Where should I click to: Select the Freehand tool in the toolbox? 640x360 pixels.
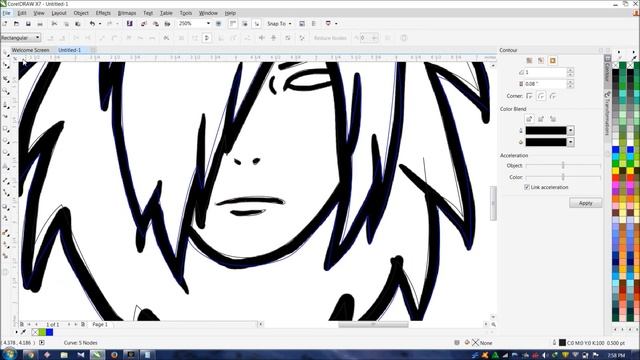click(6, 105)
